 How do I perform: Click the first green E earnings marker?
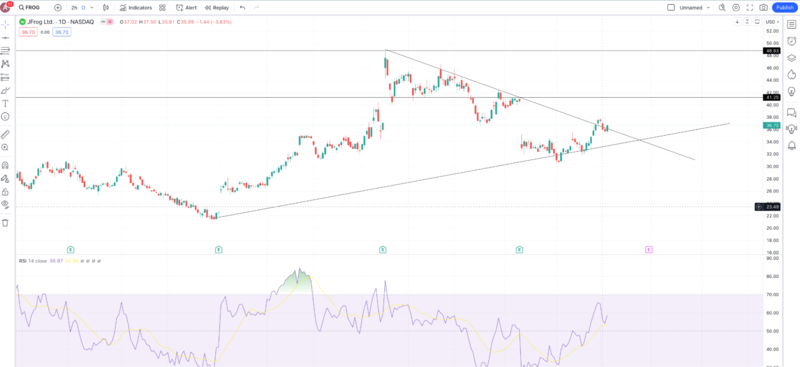click(x=70, y=250)
